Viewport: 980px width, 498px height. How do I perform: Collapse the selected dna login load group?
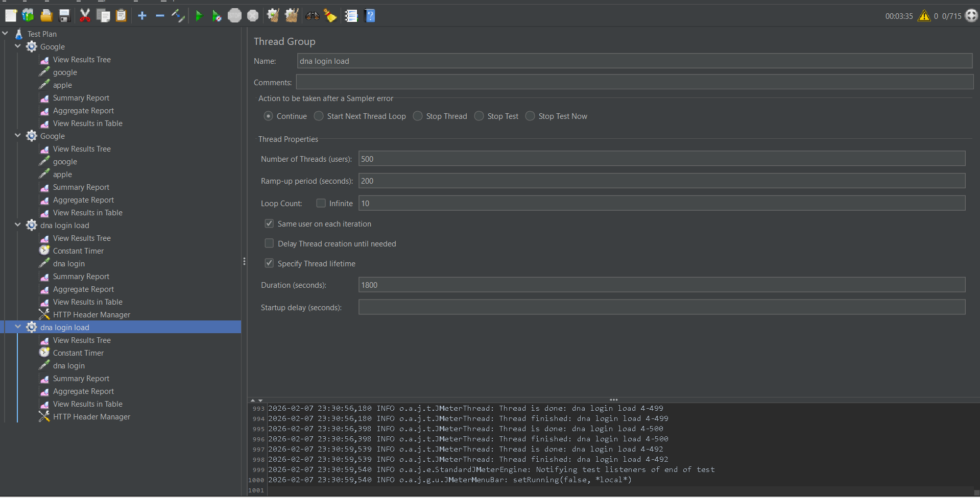(18, 327)
